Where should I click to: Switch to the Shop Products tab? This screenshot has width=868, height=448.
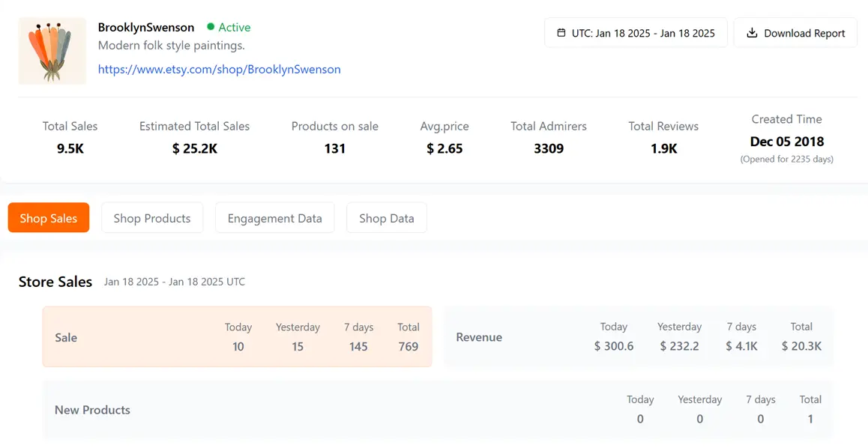point(152,218)
